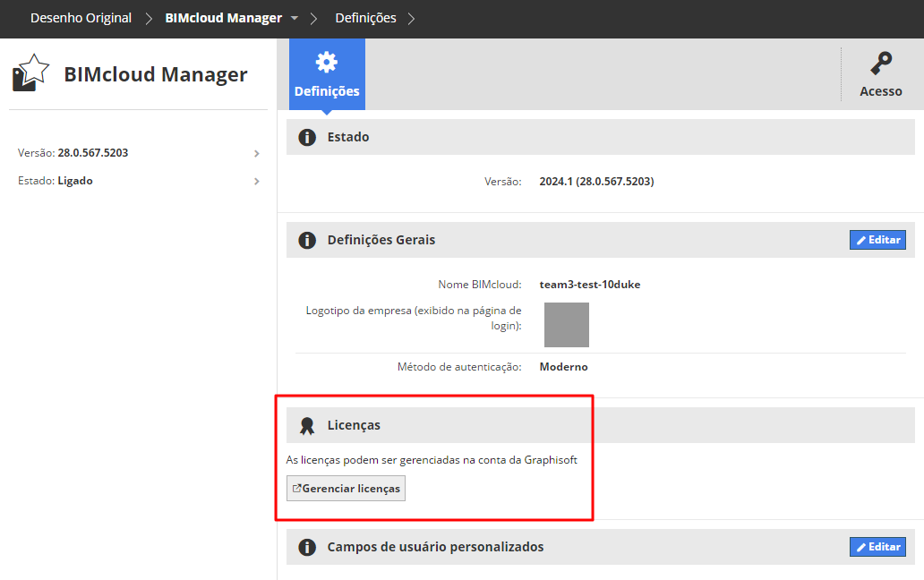Click the Licenças section header
The height and width of the screenshot is (580, 924).
tap(601, 425)
